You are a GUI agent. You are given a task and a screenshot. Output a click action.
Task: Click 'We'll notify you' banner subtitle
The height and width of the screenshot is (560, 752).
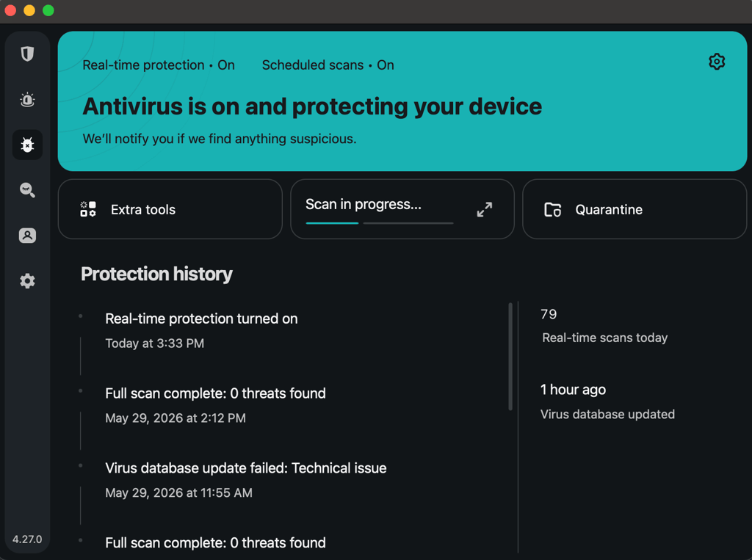[x=220, y=139]
